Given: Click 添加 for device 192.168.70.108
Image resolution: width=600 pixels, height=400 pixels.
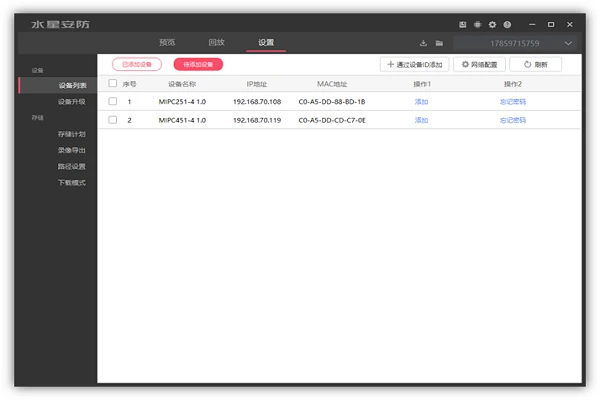Looking at the screenshot, I should click(421, 102).
